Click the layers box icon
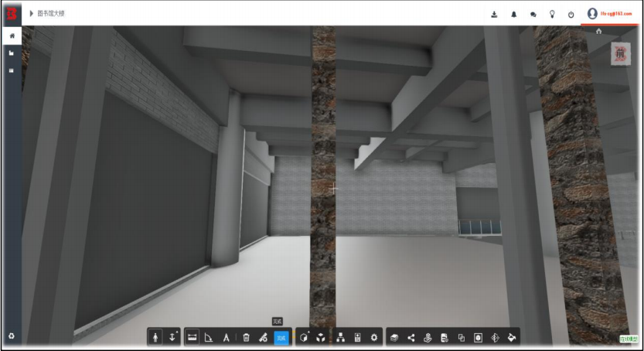This screenshot has width=644, height=351. [x=394, y=337]
